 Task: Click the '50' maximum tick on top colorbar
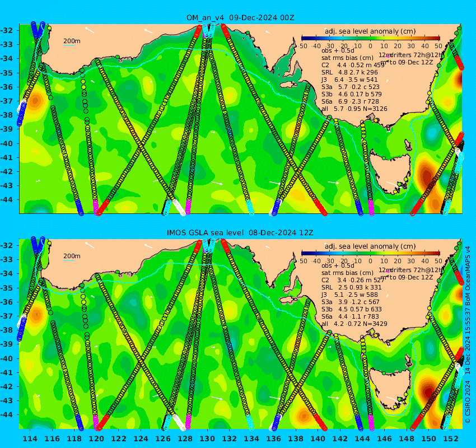(x=438, y=46)
